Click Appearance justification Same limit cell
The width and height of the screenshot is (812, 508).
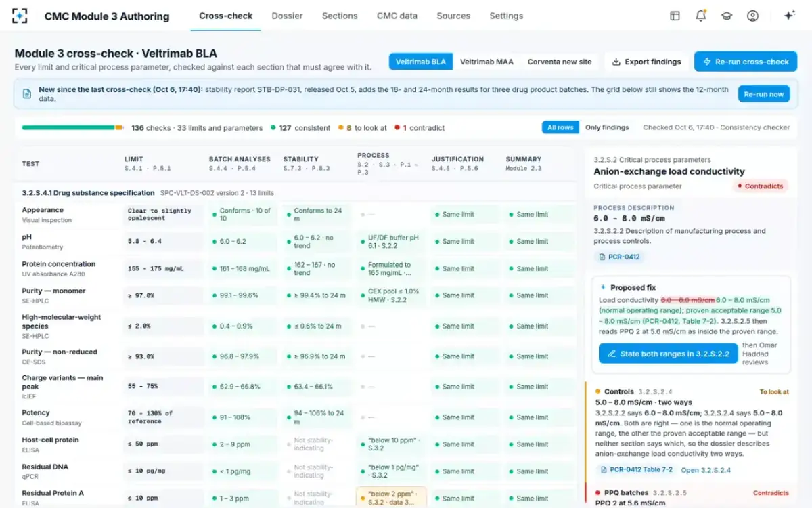tap(466, 214)
